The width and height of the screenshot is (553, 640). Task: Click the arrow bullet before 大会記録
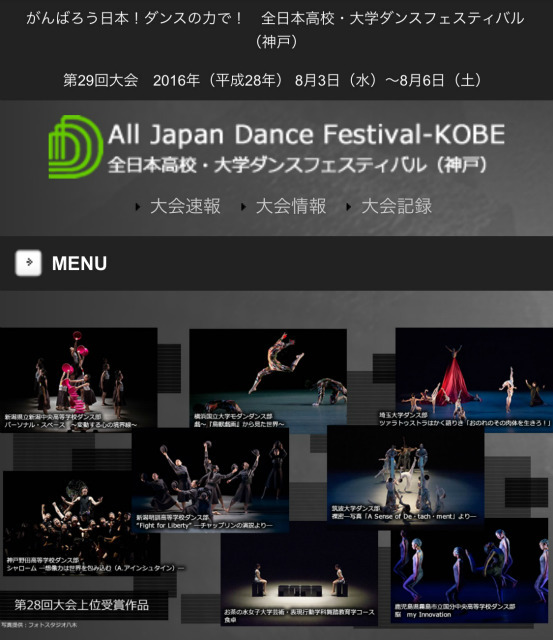click(349, 207)
